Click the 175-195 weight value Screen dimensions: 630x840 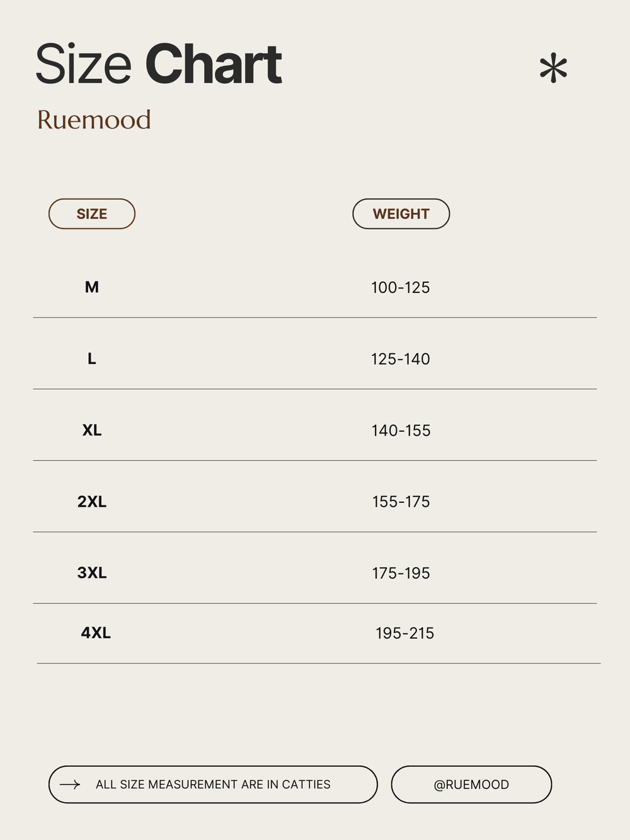coord(401,573)
